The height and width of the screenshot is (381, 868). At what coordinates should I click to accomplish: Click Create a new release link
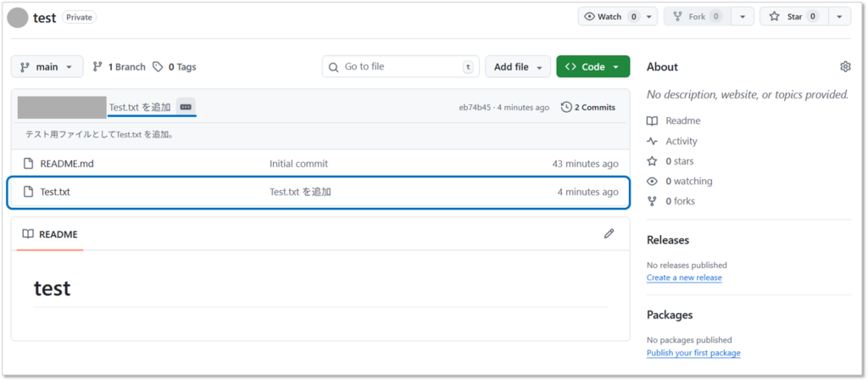coord(683,277)
